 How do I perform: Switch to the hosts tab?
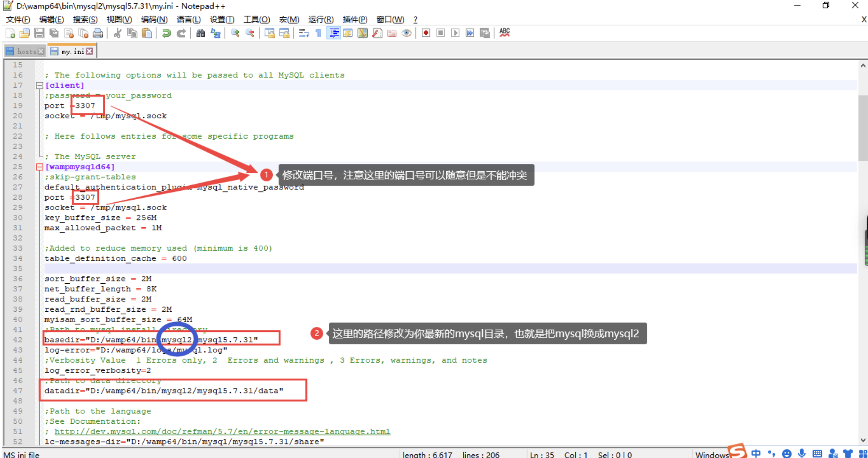click(x=26, y=51)
